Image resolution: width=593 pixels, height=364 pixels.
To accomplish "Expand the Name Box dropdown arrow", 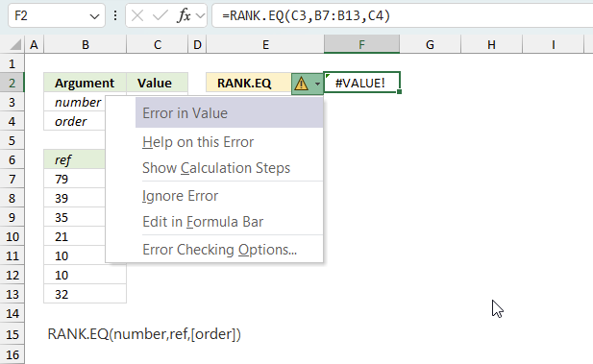I will [x=94, y=16].
